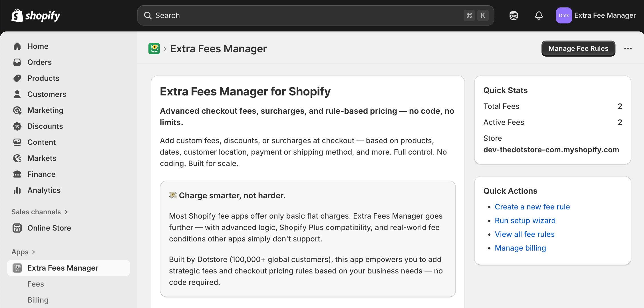This screenshot has height=308, width=644.
Task: Click the Shopify logo
Action: [36, 15]
